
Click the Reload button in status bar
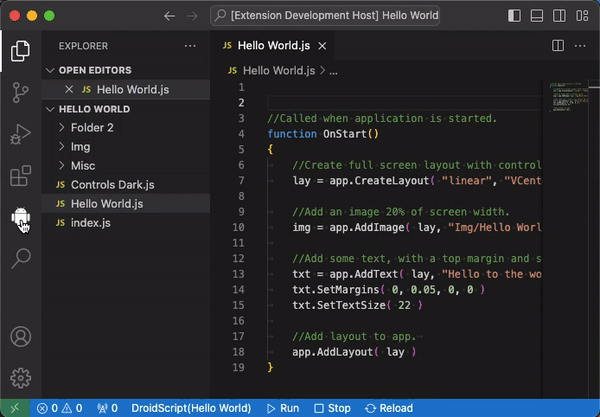[x=389, y=408]
